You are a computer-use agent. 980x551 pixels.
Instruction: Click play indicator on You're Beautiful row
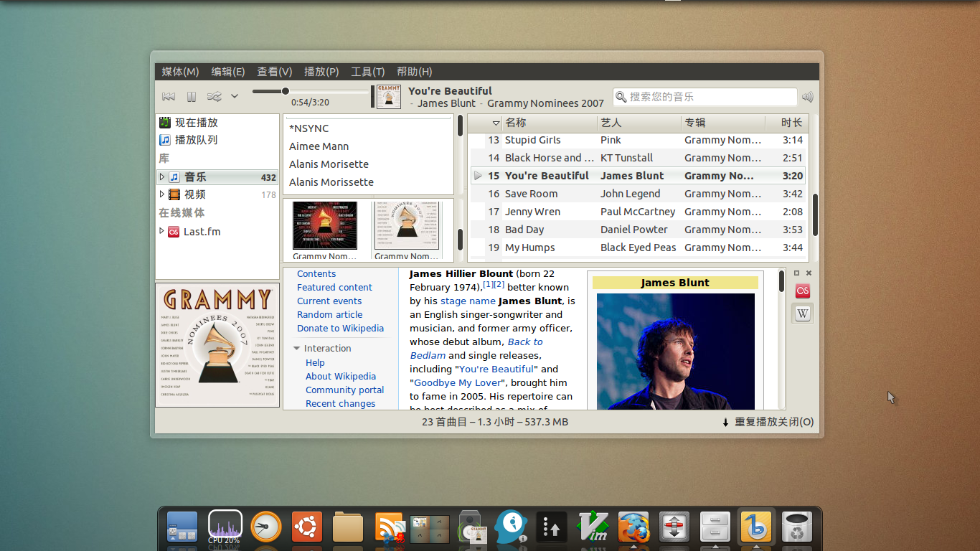pos(478,176)
